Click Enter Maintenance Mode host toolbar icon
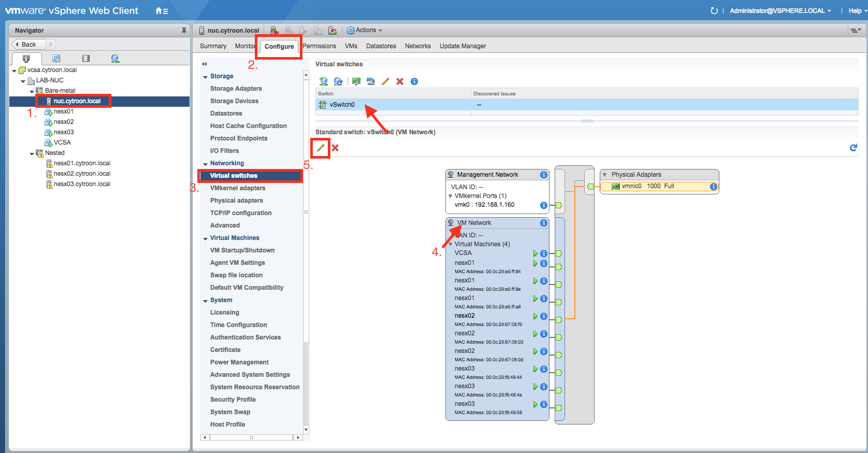This screenshot has width=868, height=453. point(274,31)
